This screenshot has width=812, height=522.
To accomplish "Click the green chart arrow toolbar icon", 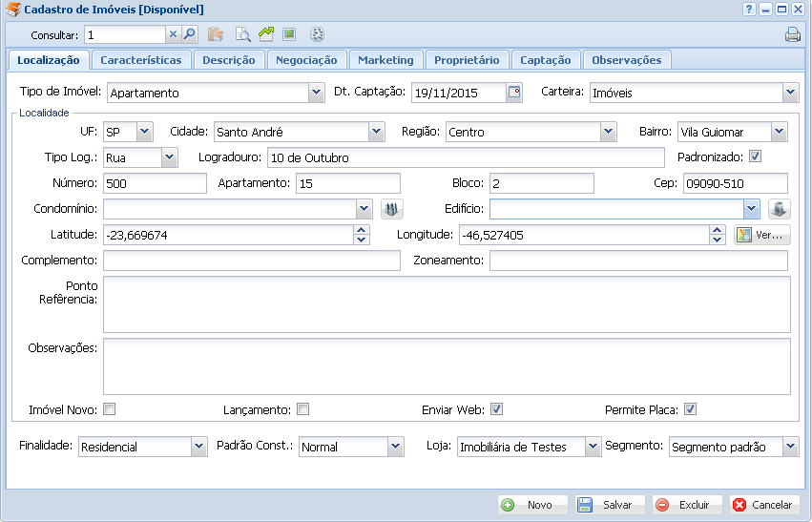I will pyautogui.click(x=266, y=35).
